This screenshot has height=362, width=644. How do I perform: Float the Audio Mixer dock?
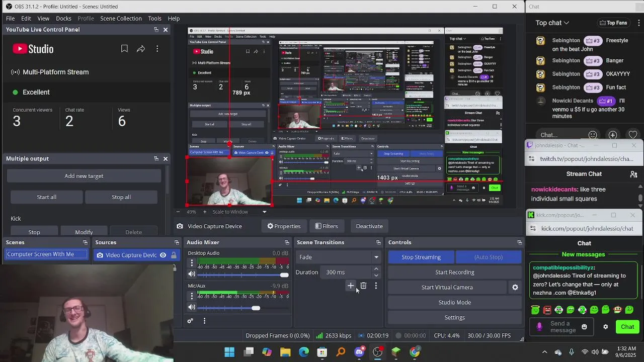[287, 242]
